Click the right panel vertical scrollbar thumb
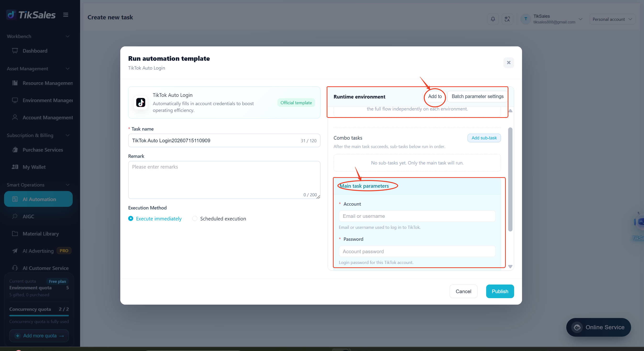 click(x=510, y=180)
